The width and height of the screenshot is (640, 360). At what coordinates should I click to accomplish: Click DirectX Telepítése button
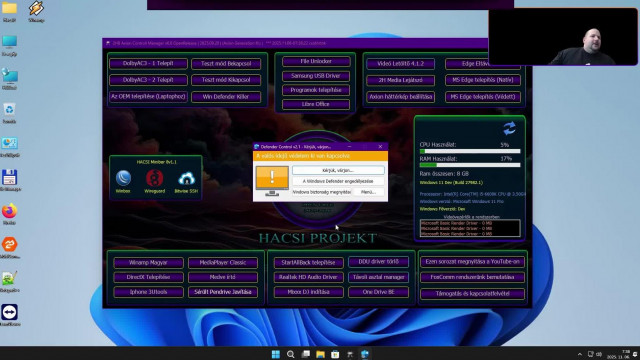point(148,277)
